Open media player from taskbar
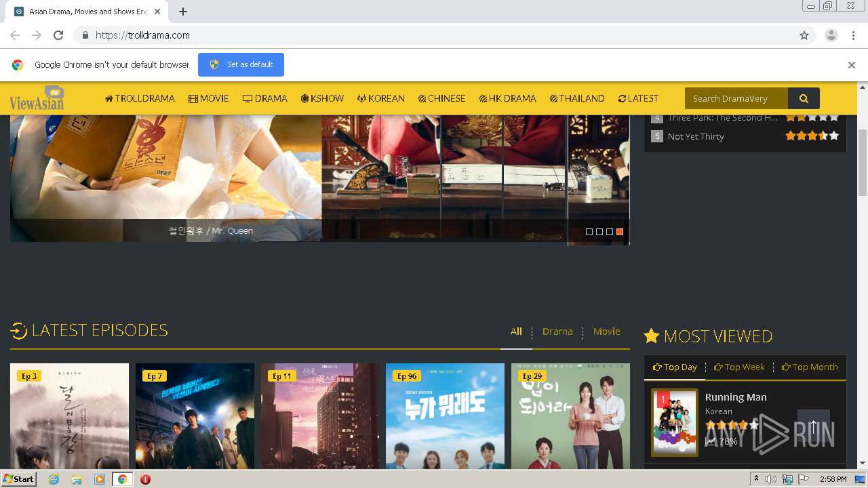Image resolution: width=868 pixels, height=488 pixels. pyautogui.click(x=100, y=479)
